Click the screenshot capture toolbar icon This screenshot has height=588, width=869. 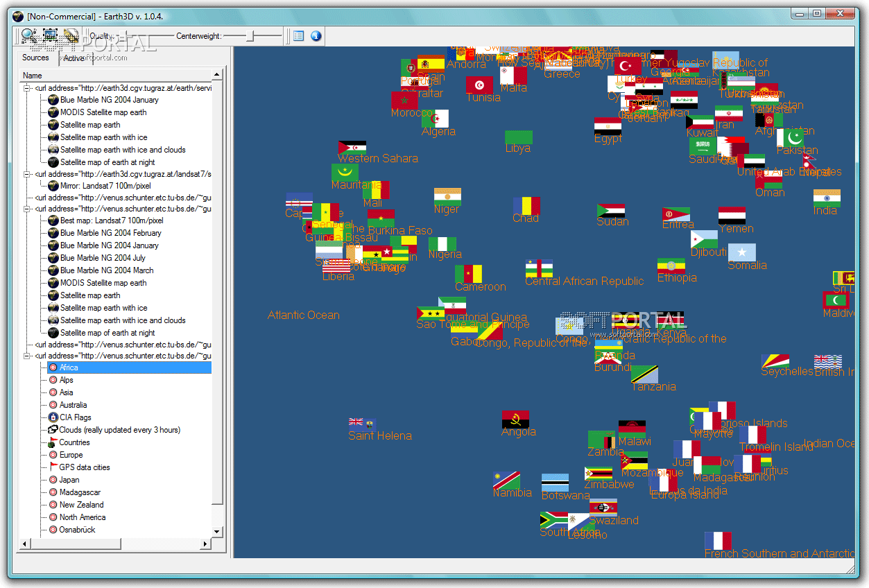(50, 35)
